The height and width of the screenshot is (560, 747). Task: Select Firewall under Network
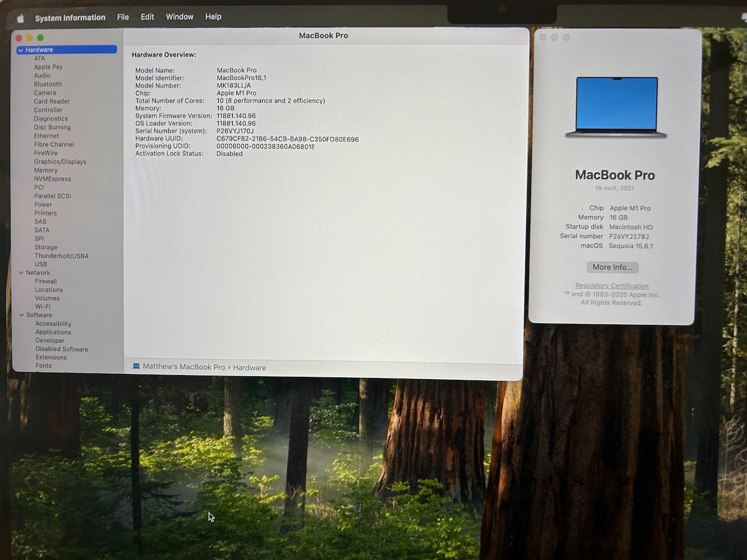(46, 281)
